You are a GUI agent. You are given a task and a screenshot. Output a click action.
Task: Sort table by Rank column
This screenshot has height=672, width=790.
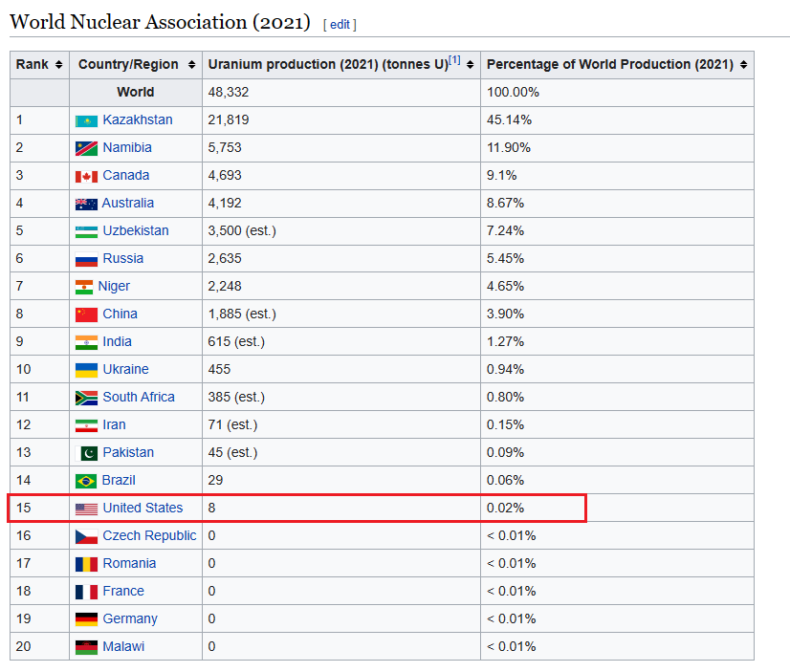coord(58,65)
